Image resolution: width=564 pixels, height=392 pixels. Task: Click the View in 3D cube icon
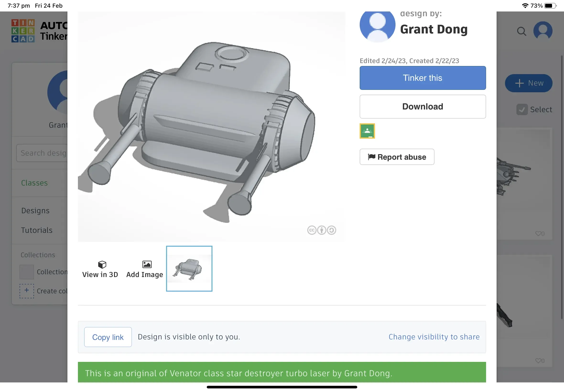[102, 264]
